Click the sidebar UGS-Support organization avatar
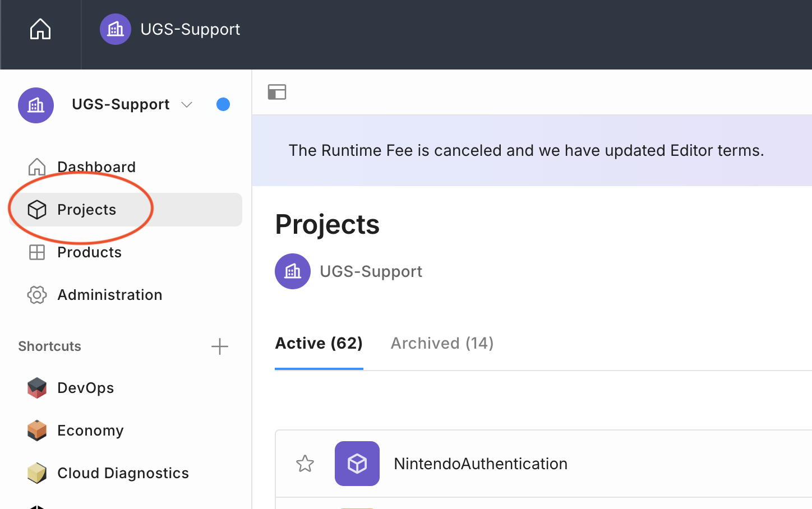 point(36,105)
